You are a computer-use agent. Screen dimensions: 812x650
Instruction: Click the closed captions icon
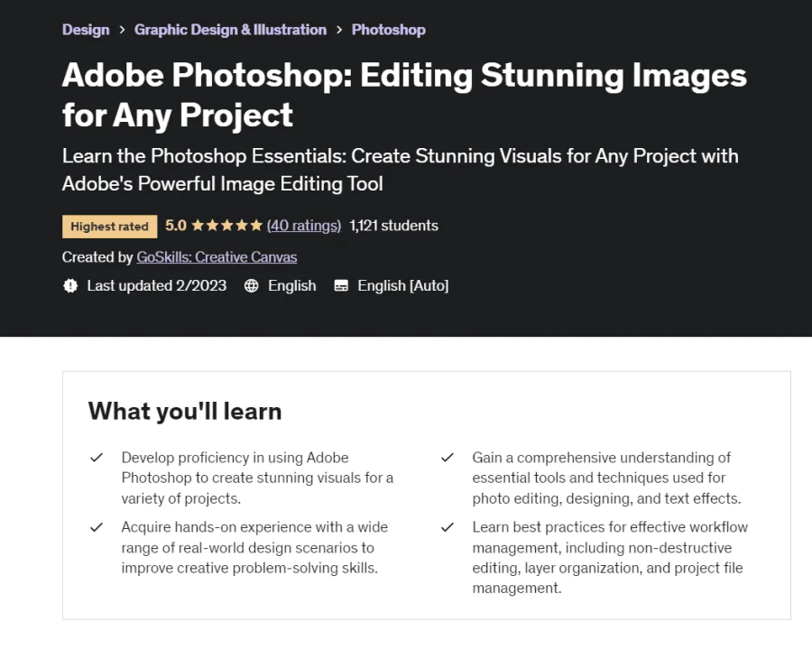[341, 285]
